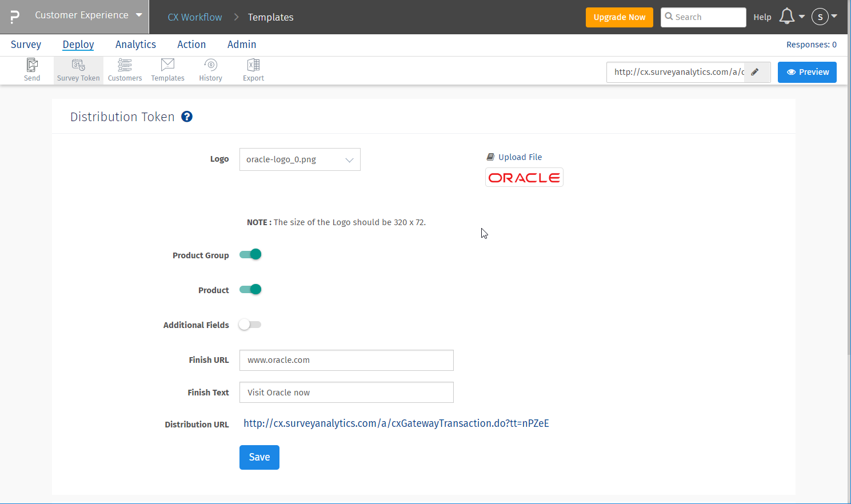Go to the Admin tab
Viewport: 851px width, 504px height.
click(242, 45)
